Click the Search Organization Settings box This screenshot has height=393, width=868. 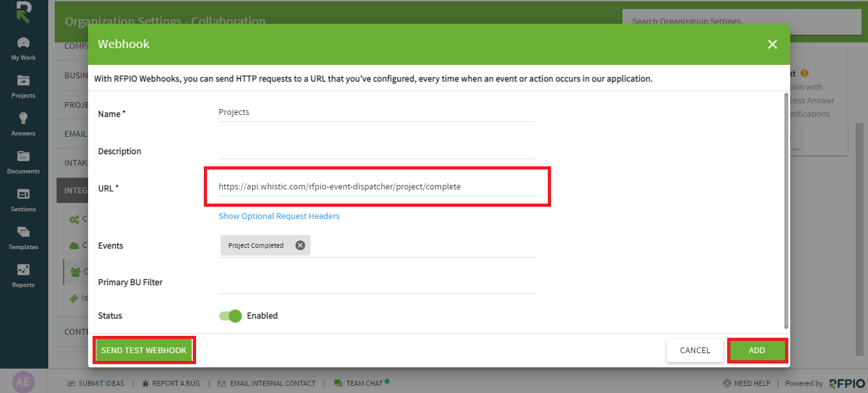coord(741,22)
